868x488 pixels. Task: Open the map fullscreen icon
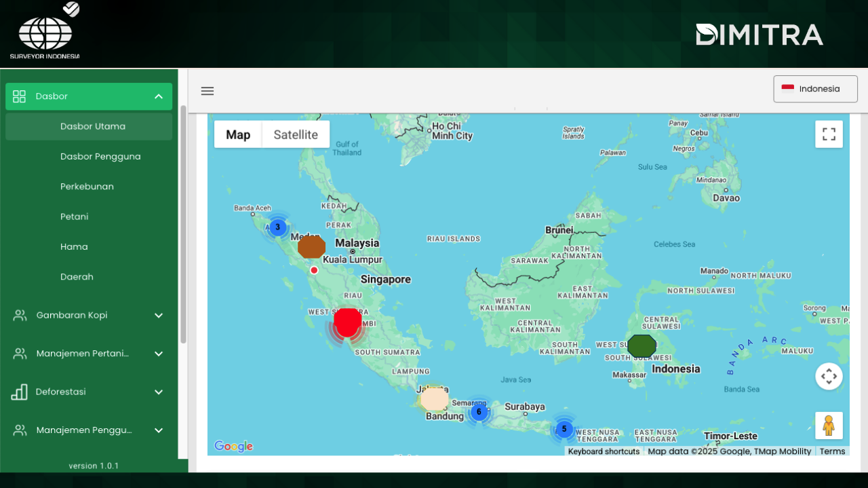click(x=829, y=134)
